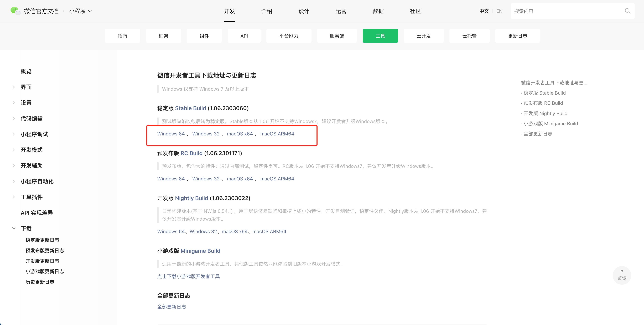
Task: Select the 服务端 category button
Action: click(x=337, y=36)
